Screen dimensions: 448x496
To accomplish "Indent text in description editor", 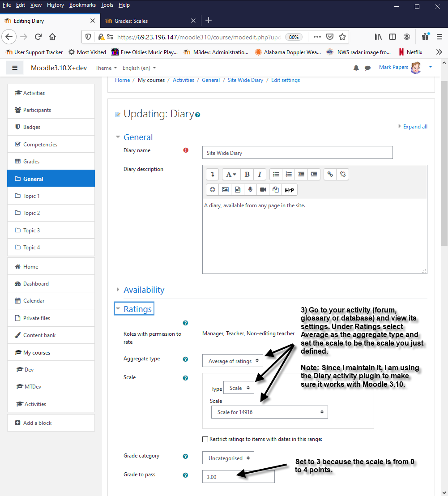I will point(314,174).
